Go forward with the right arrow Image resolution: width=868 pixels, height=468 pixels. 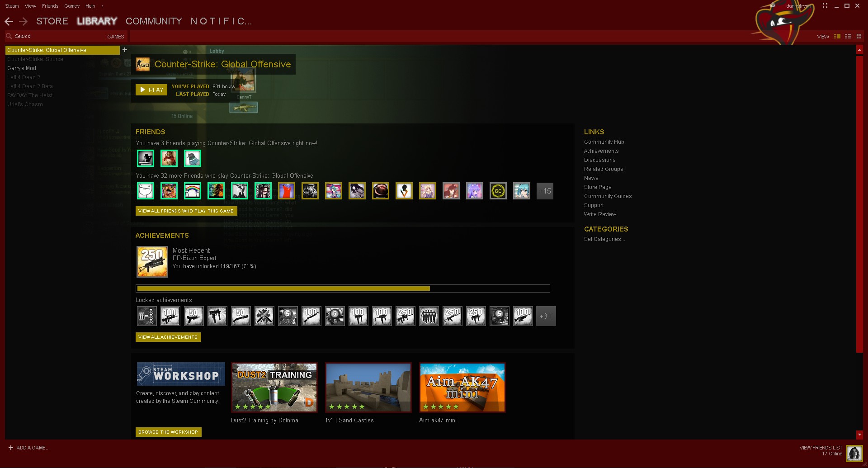pyautogui.click(x=23, y=21)
